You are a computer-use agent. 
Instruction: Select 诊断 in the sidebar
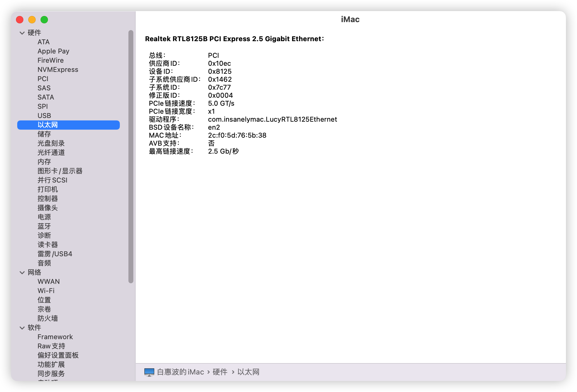coord(44,236)
